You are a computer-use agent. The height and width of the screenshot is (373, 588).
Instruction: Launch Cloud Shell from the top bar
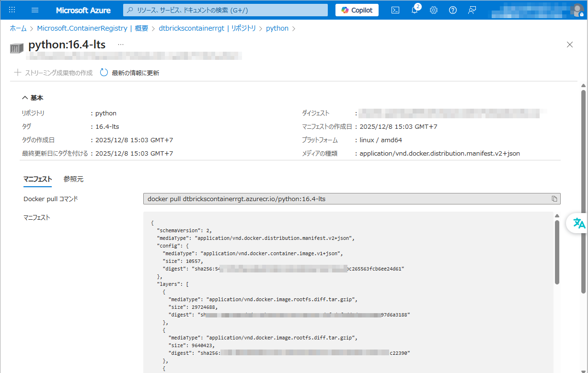click(395, 10)
